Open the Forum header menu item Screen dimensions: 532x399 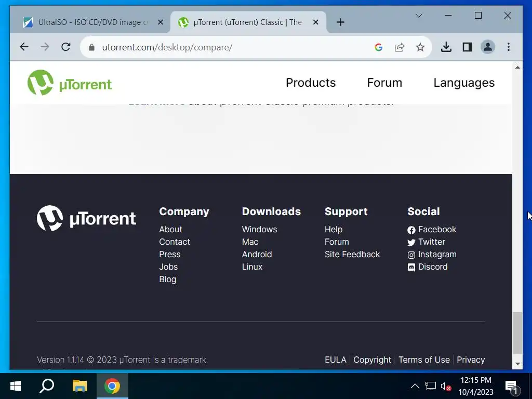pos(384,83)
